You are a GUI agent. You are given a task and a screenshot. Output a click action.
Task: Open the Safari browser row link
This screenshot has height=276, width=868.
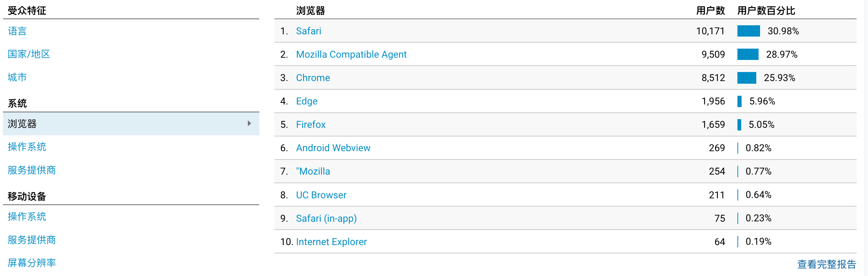[308, 31]
